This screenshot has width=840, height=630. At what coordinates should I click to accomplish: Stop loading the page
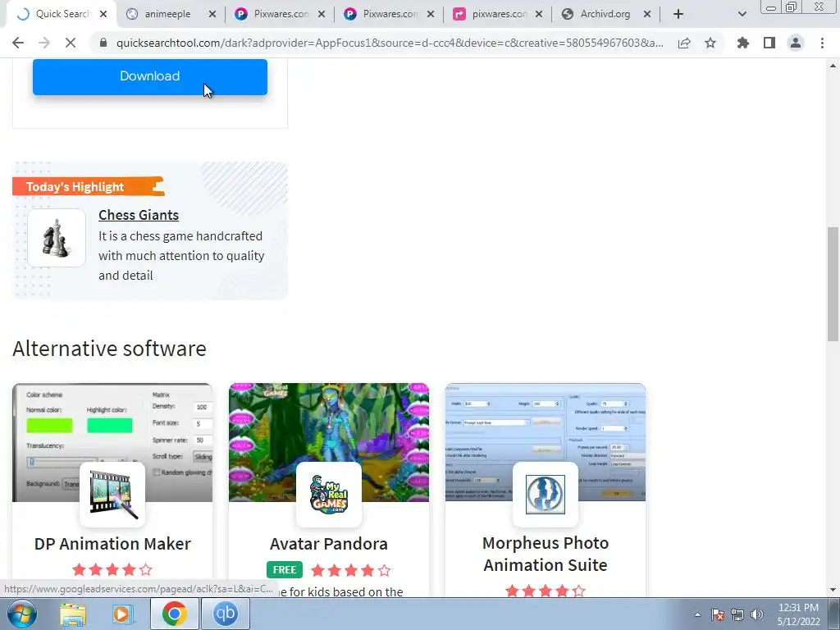pos(71,43)
